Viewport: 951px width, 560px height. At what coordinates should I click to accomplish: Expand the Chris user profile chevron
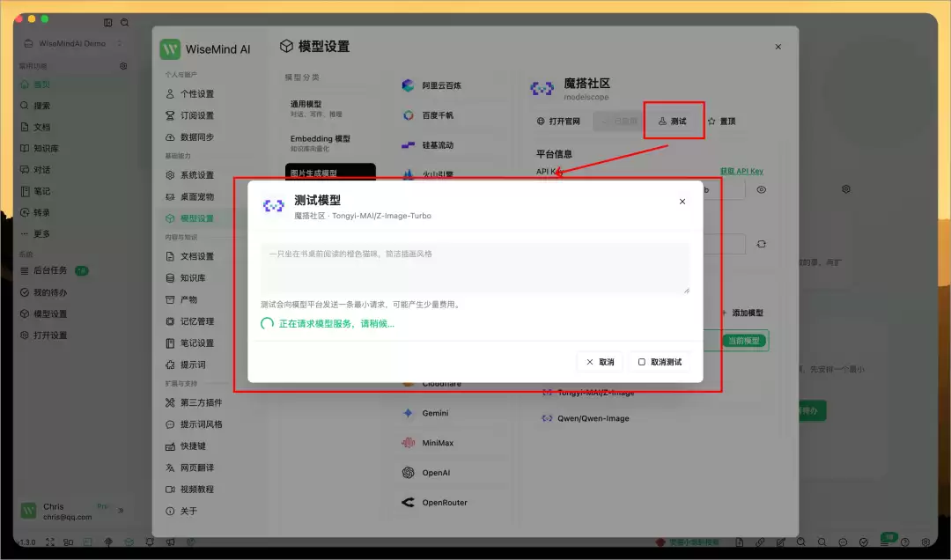click(121, 511)
